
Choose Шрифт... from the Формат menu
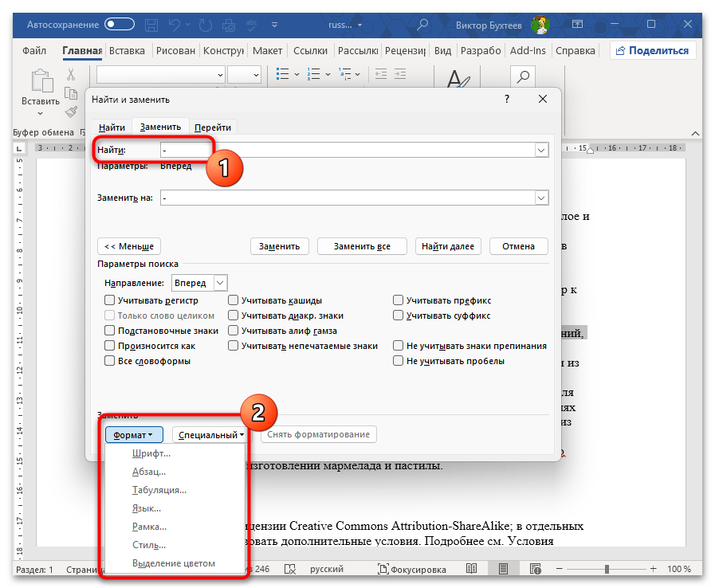151,454
